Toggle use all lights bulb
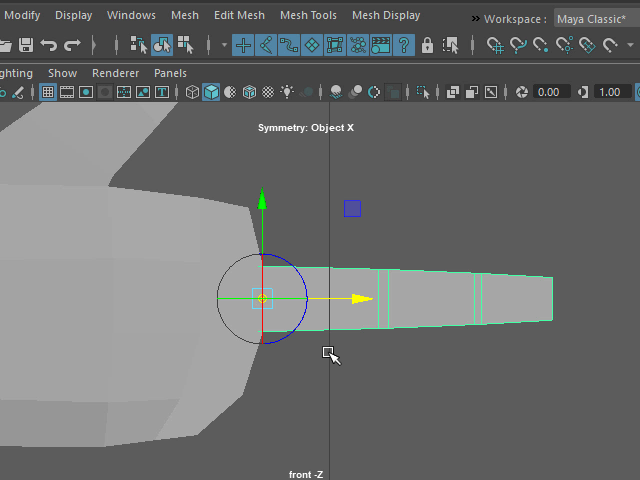 288,92
